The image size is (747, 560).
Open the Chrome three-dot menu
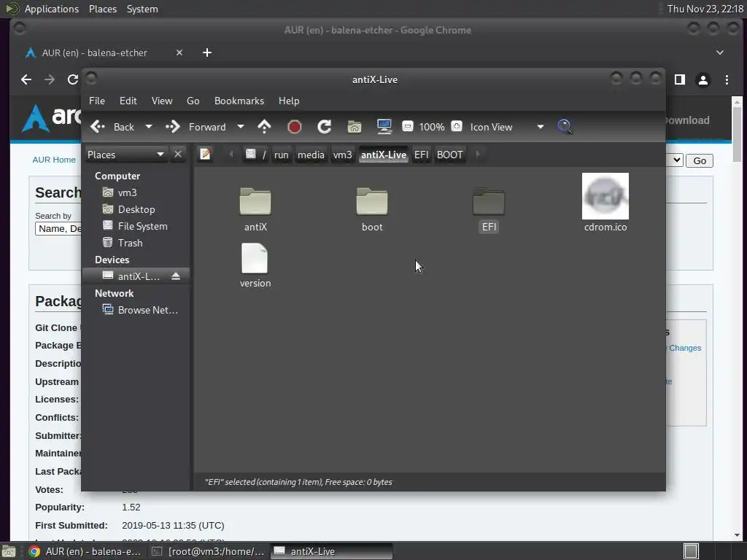pyautogui.click(x=727, y=80)
